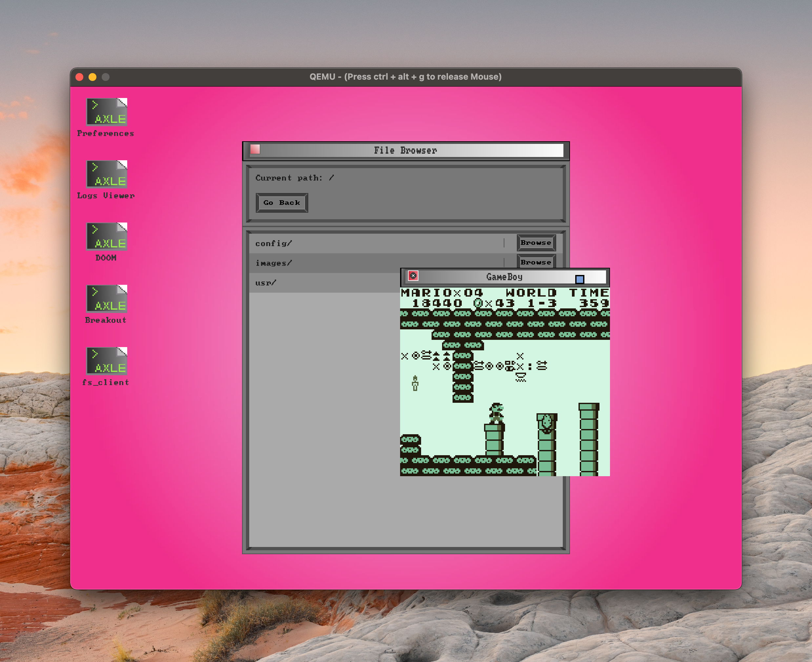The height and width of the screenshot is (662, 812).
Task: Open the DOOM desktop icon
Action: point(107,236)
